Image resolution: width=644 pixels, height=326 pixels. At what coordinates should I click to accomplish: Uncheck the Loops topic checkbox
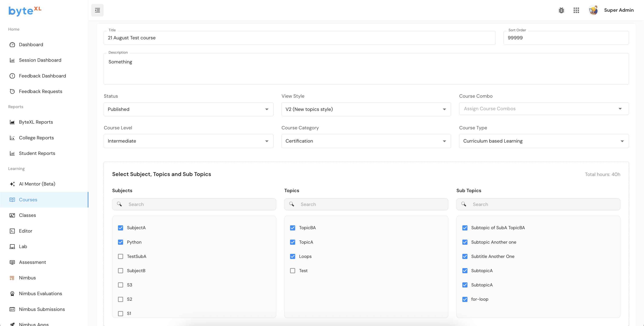(292, 256)
